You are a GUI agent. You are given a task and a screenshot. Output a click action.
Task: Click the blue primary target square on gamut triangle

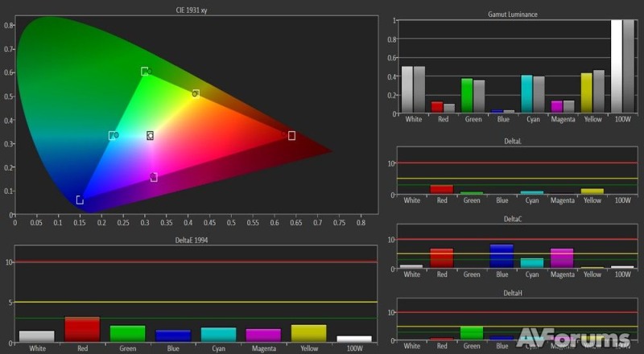(x=80, y=200)
